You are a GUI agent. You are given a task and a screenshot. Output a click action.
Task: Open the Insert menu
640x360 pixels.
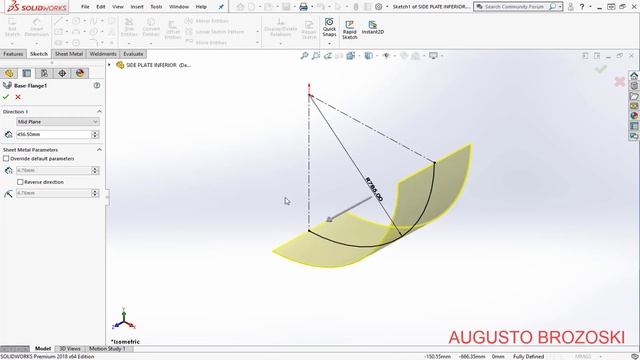coord(137,7)
